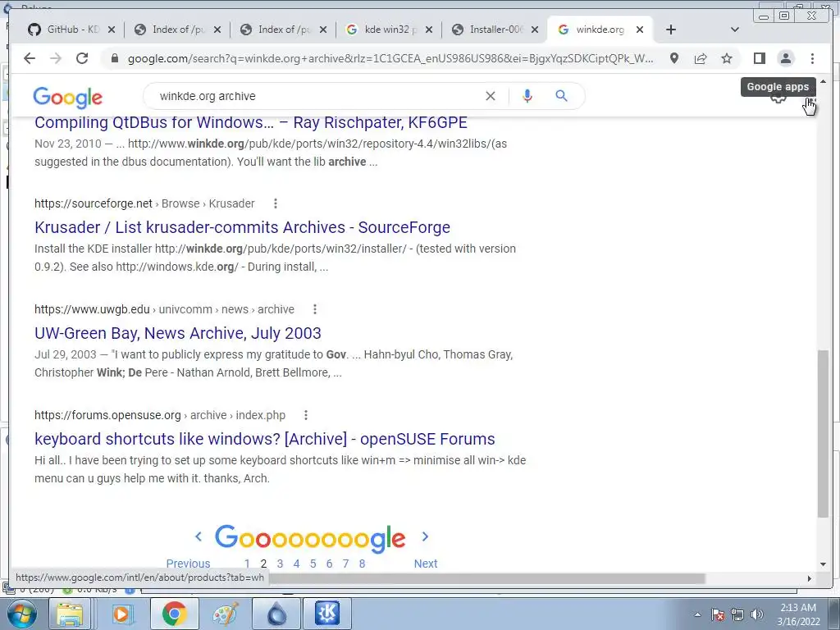This screenshot has height=630, width=840.
Task: Click the winkde.org archive search field
Action: 316,96
